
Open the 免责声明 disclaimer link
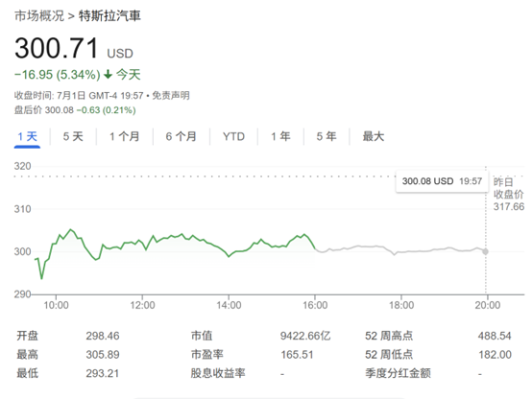point(171,96)
